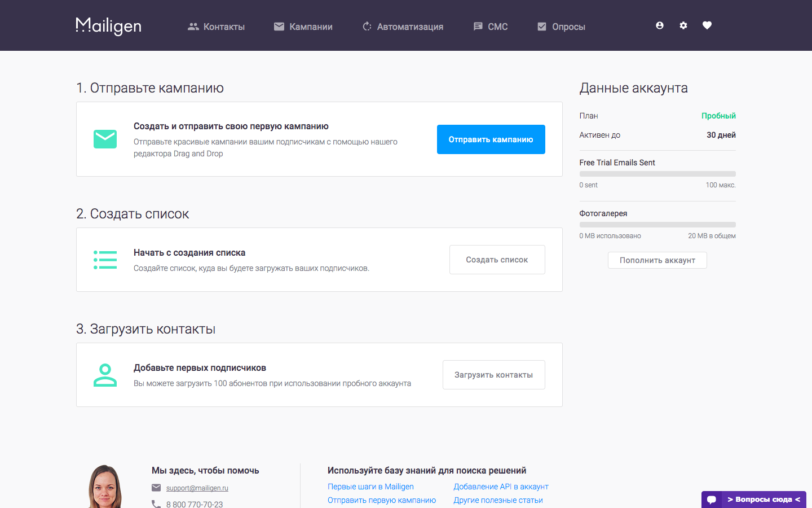Click the user account icon

point(659,25)
